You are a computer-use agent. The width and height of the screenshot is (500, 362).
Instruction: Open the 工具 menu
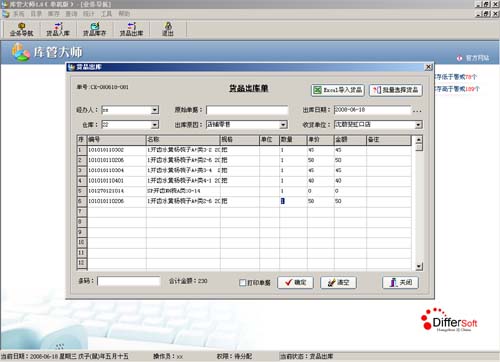click(x=106, y=14)
